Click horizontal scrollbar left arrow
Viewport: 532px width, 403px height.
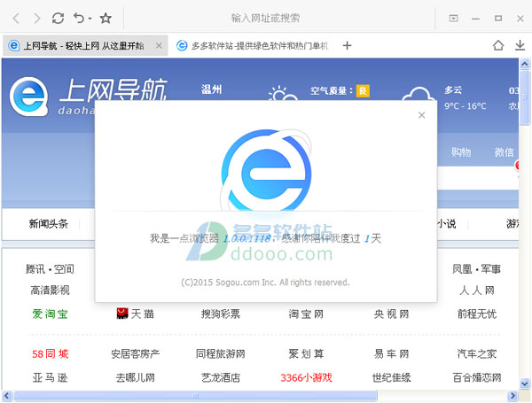(6, 396)
